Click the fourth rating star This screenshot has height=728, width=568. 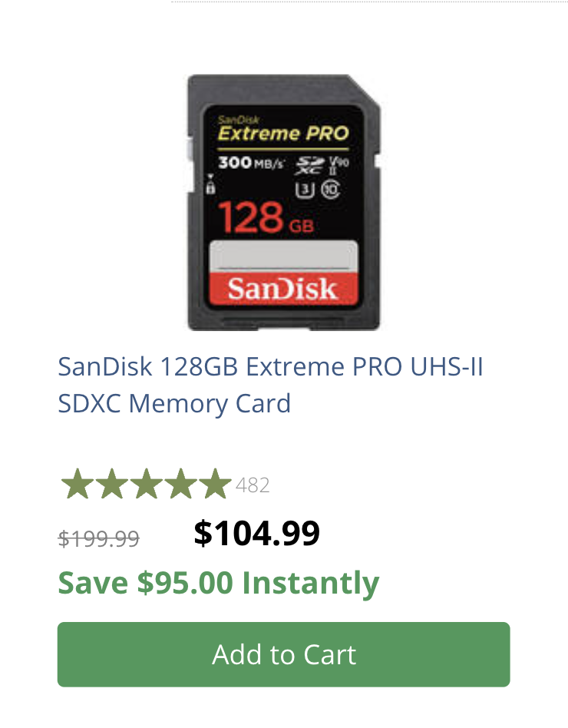(180, 485)
